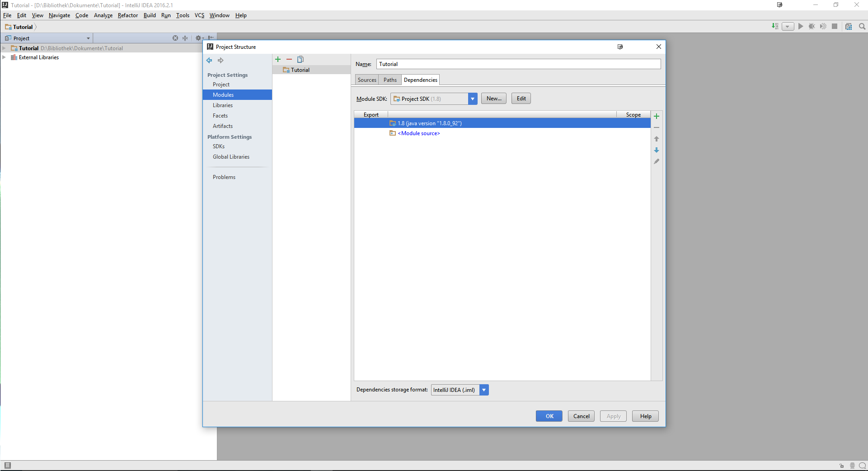Switch to the Sources tab
This screenshot has height=471, width=868.
366,80
